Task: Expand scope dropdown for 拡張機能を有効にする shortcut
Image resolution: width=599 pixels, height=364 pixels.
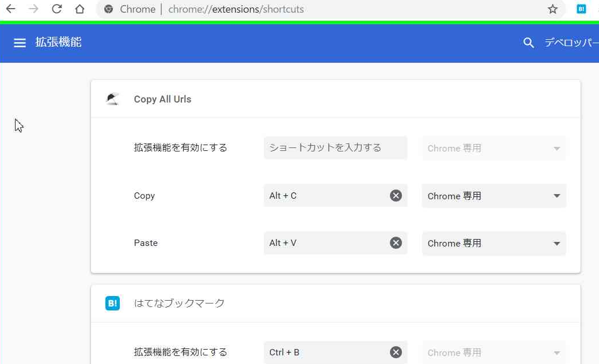Action: tap(493, 148)
